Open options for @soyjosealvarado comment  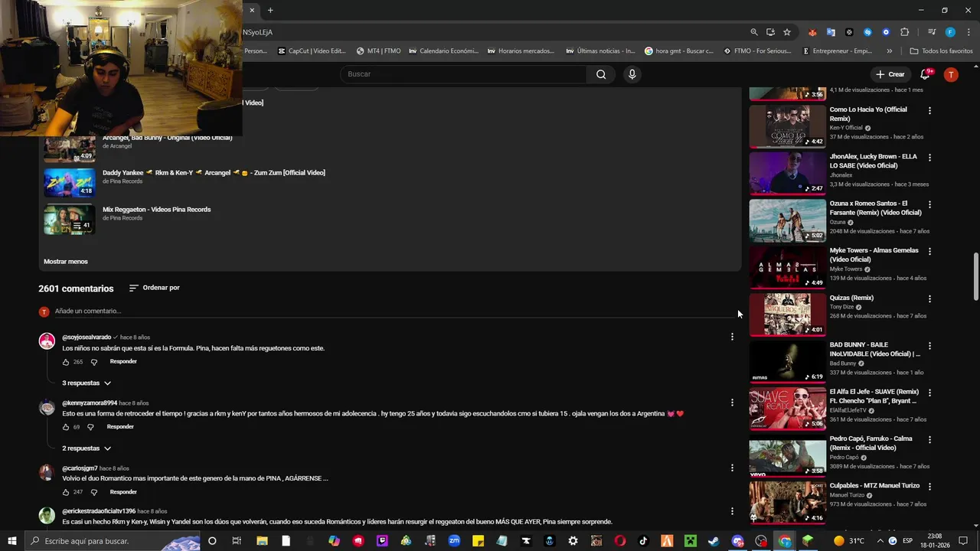click(732, 337)
